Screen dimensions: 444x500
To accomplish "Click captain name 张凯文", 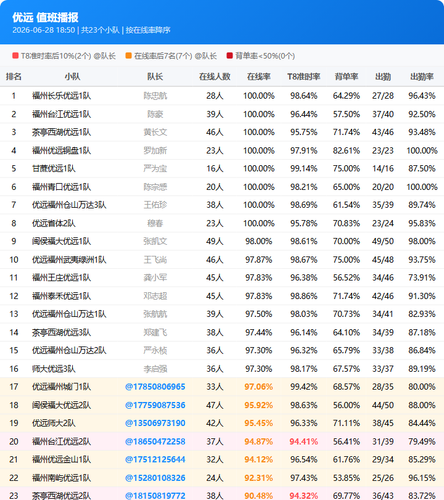I will [155, 241].
